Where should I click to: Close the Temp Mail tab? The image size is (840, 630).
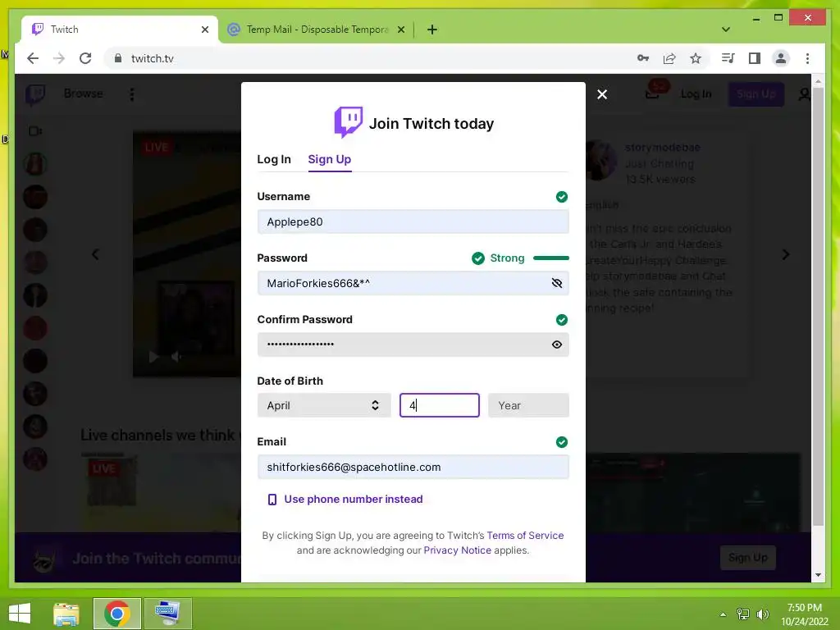[400, 30]
